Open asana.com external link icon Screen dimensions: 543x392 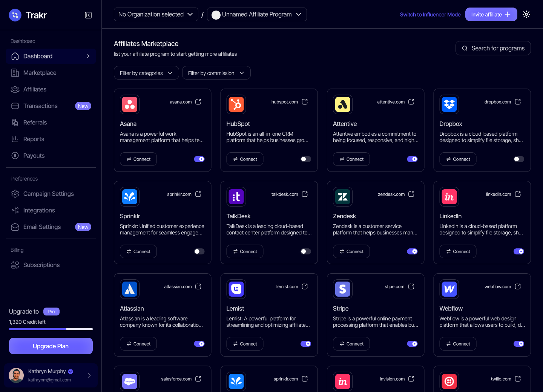(198, 102)
